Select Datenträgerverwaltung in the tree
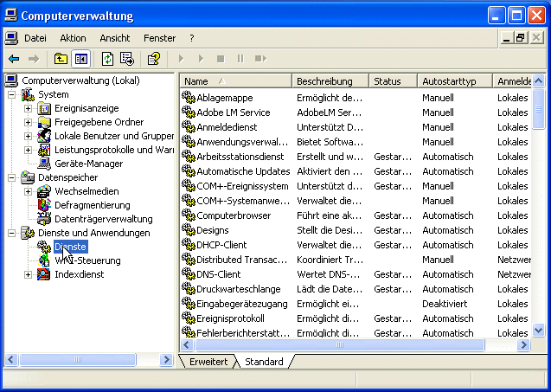The image size is (551, 392). tap(103, 219)
